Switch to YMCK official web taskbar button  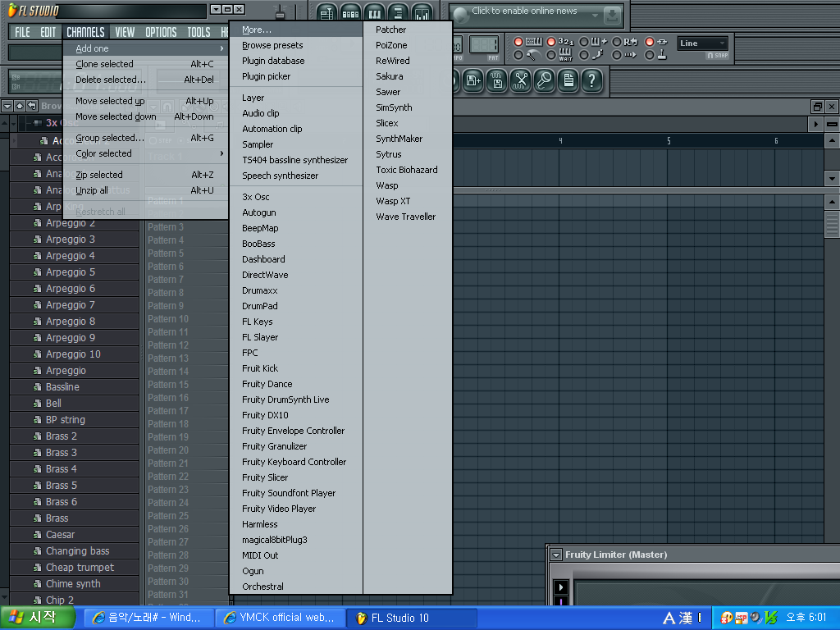[x=280, y=618]
